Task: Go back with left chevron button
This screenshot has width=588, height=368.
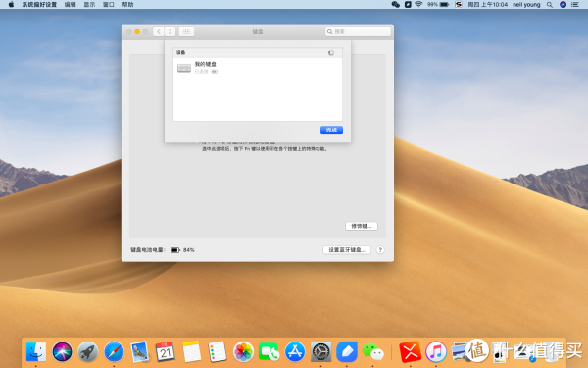Action: coord(158,32)
